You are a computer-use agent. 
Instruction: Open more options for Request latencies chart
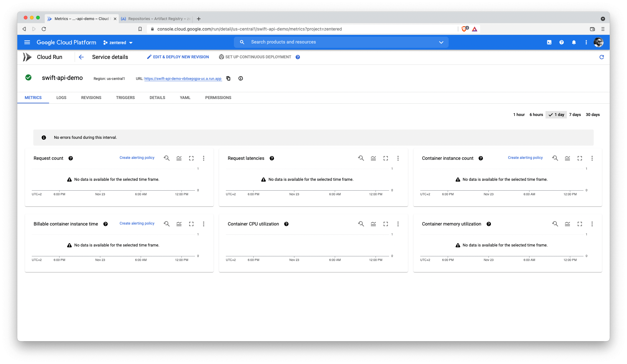tap(398, 158)
